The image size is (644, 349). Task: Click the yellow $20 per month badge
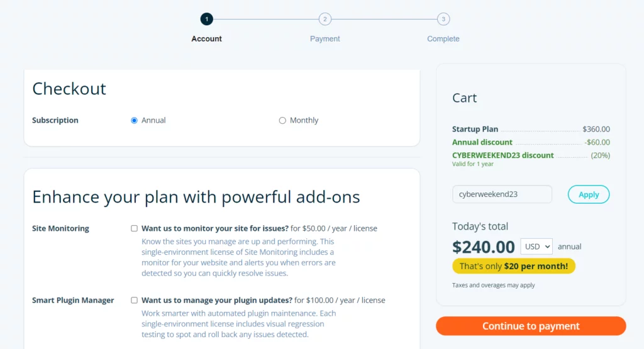click(513, 266)
